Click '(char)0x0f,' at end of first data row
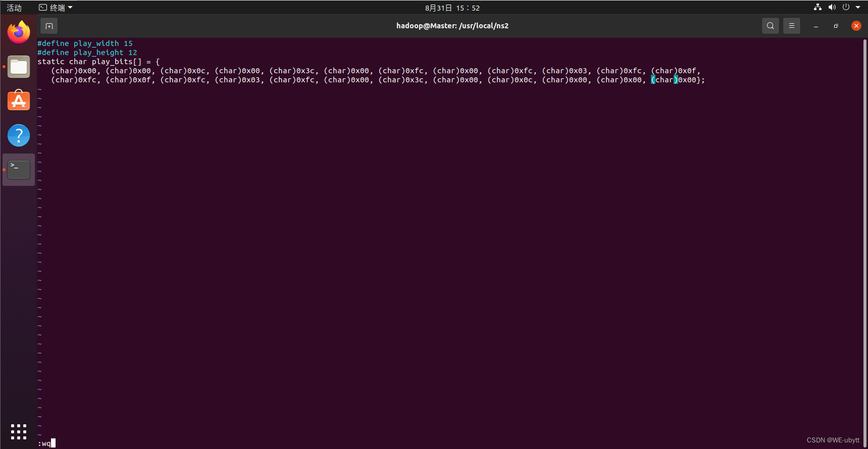 pyautogui.click(x=676, y=71)
